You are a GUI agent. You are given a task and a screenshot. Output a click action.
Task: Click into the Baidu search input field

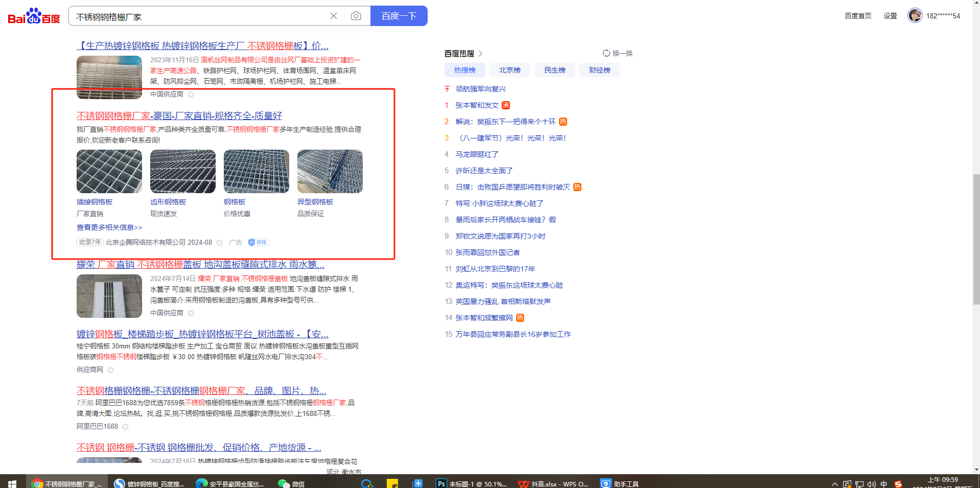click(x=199, y=16)
